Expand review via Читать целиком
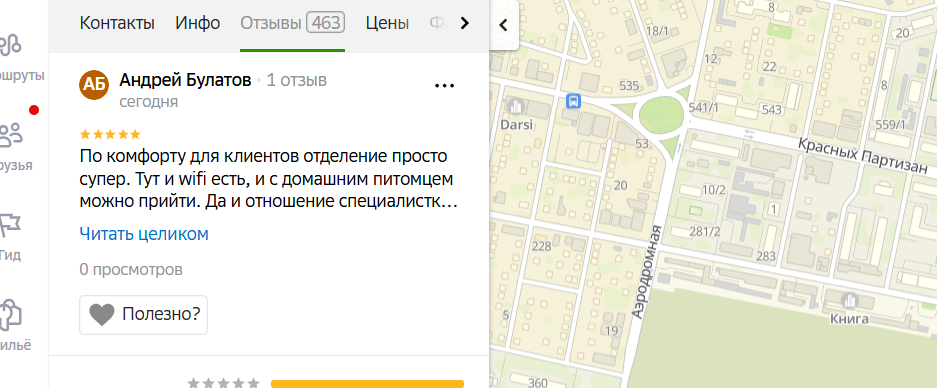Viewport: 937px width, 388px height. (144, 234)
